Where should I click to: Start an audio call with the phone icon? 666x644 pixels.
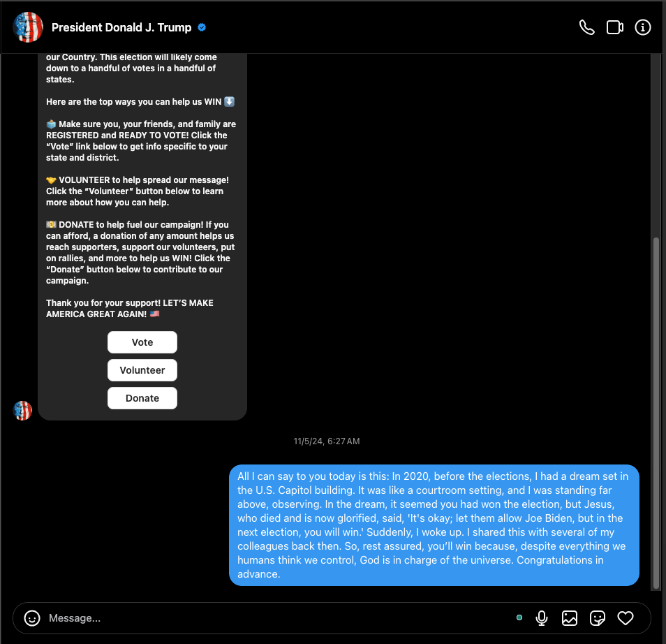(586, 28)
